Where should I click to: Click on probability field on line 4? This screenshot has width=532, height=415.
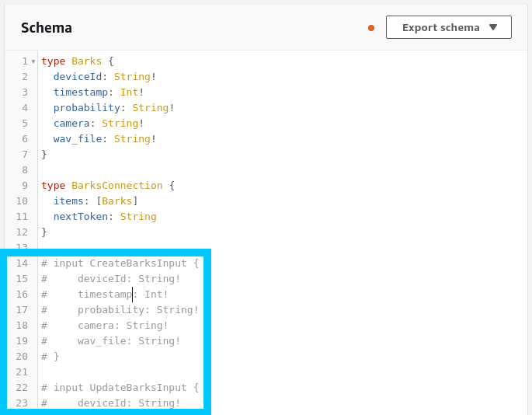click(x=86, y=107)
